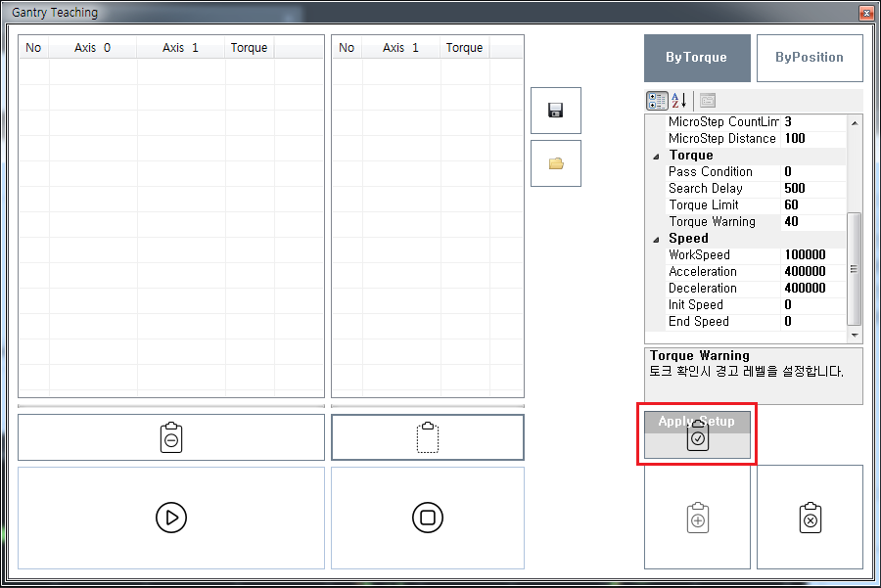This screenshot has width=881, height=588.
Task: Click the Axis 0 column header
Action: [93, 48]
